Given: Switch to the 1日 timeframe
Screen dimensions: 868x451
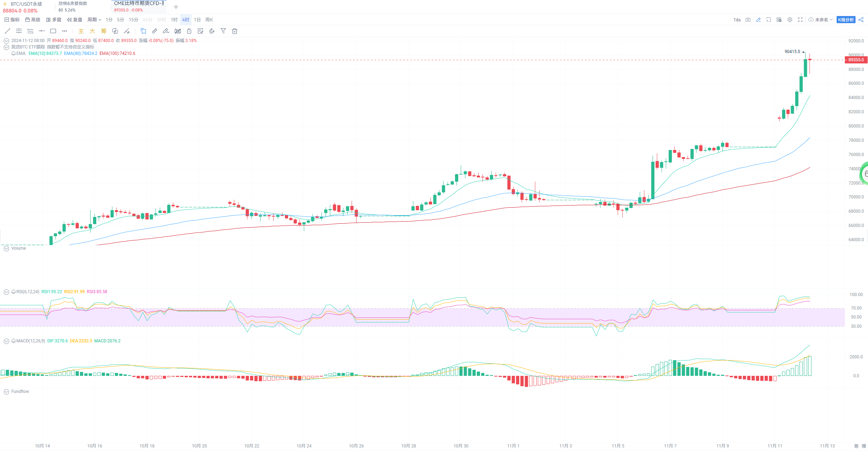Looking at the screenshot, I should 197,20.
